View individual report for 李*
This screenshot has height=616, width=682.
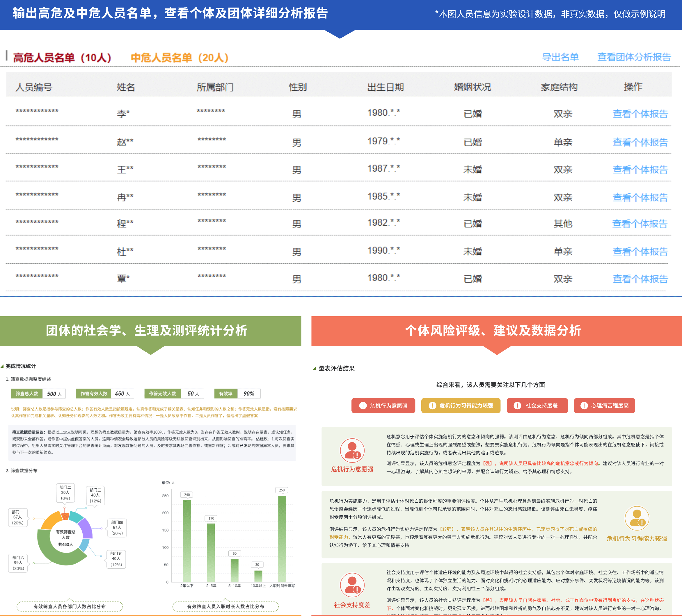pyautogui.click(x=640, y=114)
